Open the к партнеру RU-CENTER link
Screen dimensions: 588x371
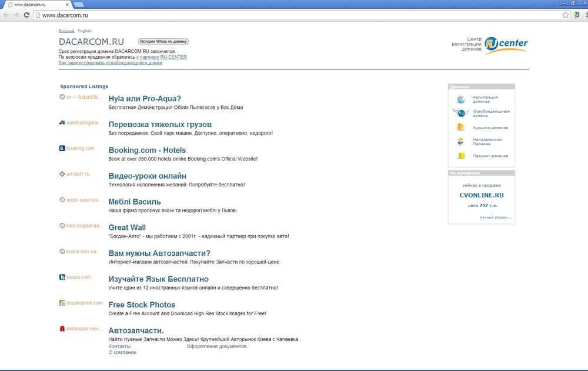point(161,57)
